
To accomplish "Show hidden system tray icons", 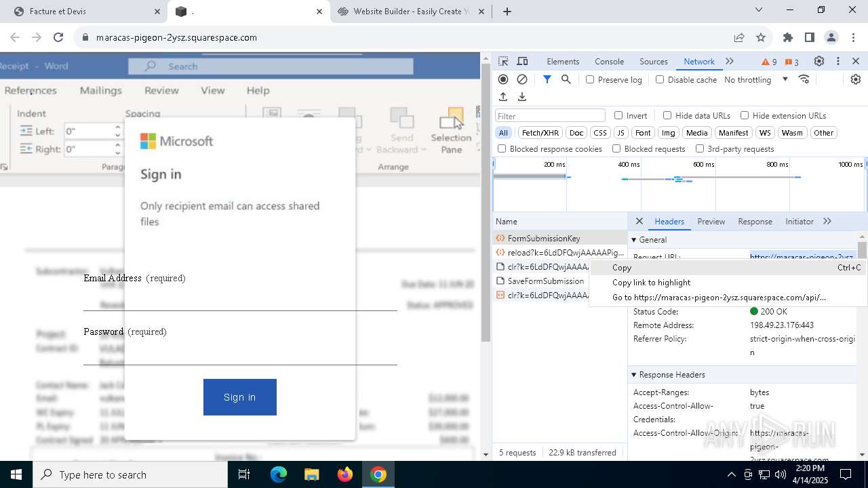I will click(x=731, y=474).
